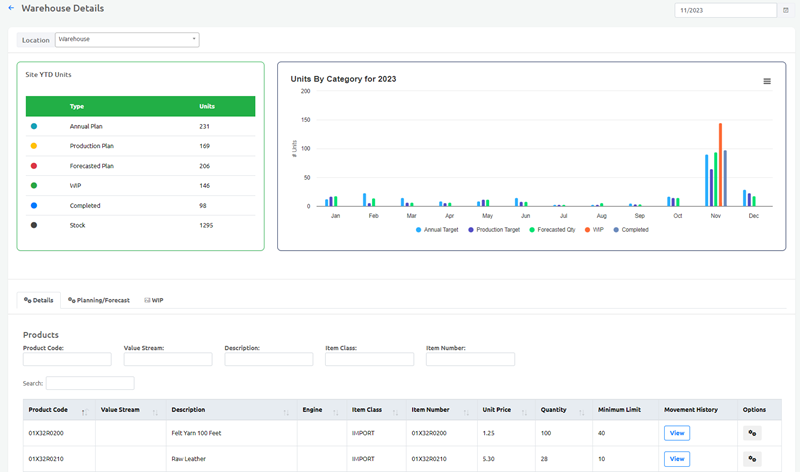Sort by the Description column arrows
The width and height of the screenshot is (800, 472).
pyautogui.click(x=286, y=411)
